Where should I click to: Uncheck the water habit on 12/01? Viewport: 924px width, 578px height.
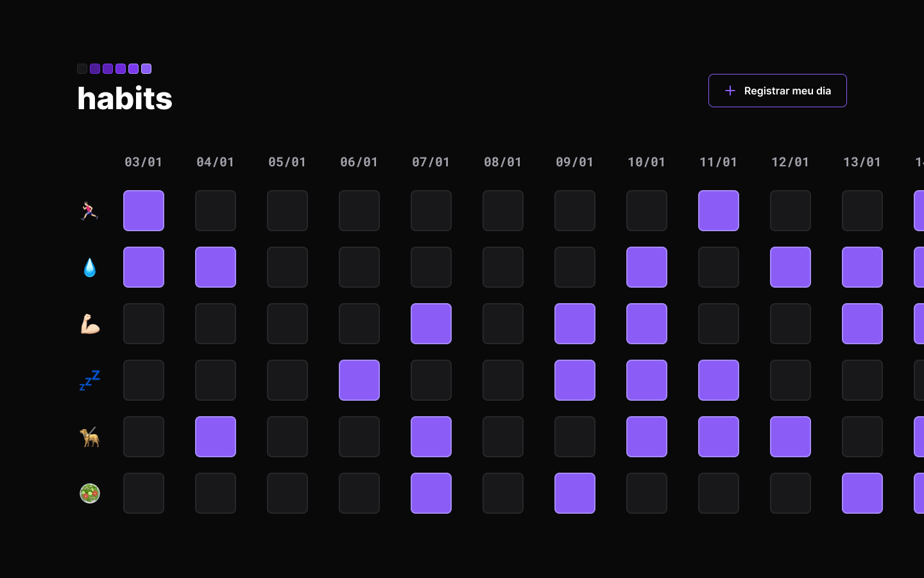pos(791,267)
